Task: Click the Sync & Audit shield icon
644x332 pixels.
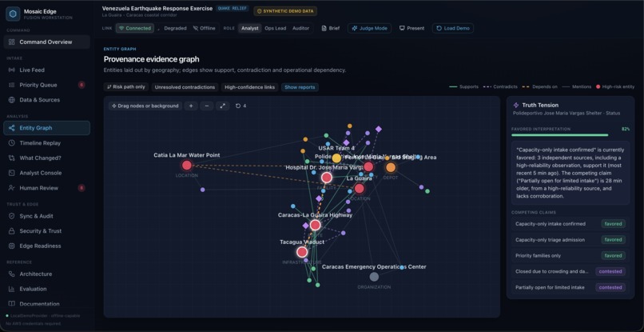Action: [11, 216]
